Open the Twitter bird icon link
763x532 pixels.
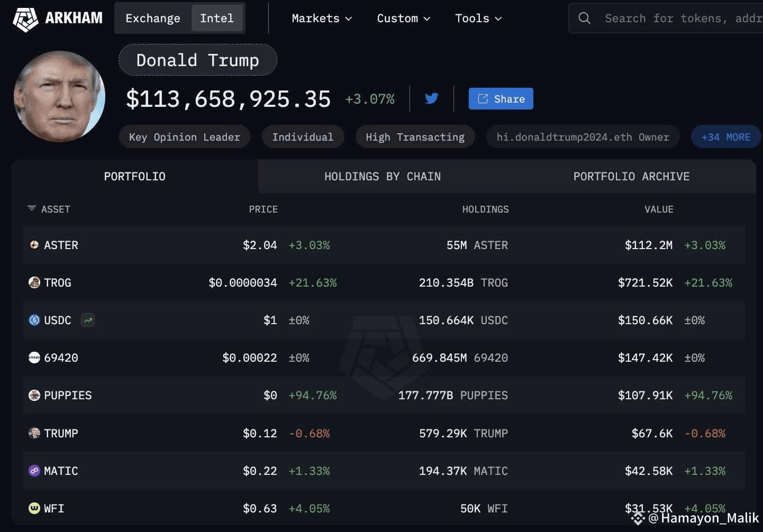click(x=432, y=98)
